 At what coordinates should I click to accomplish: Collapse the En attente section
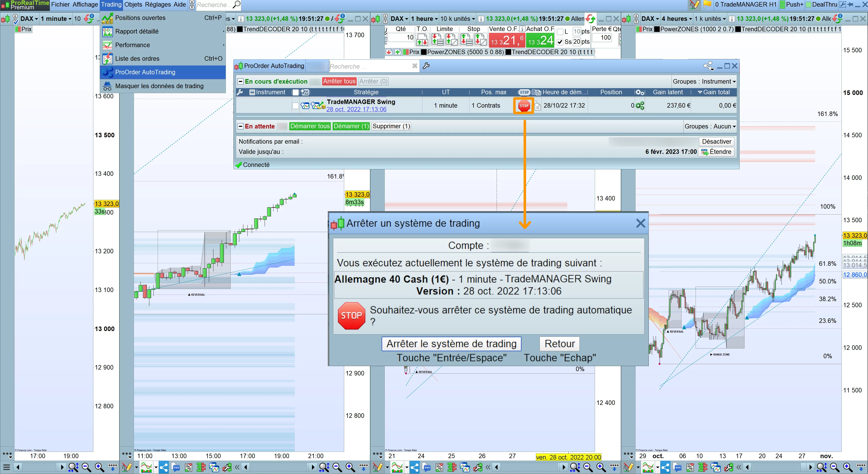240,126
